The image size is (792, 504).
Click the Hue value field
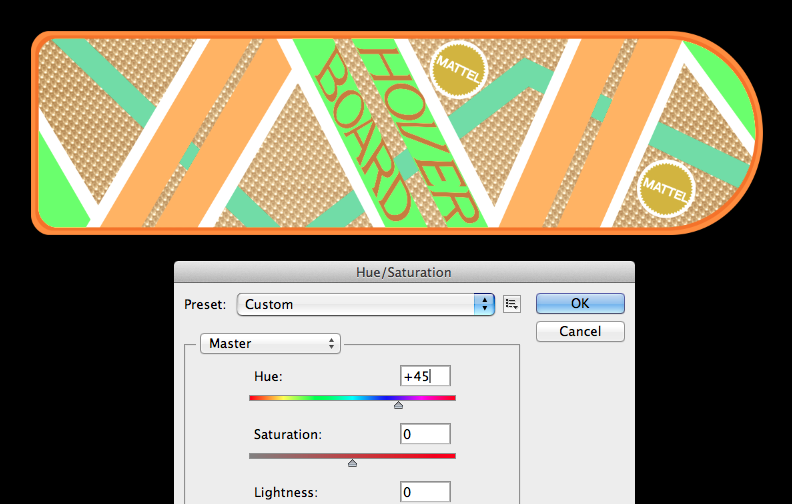(425, 376)
